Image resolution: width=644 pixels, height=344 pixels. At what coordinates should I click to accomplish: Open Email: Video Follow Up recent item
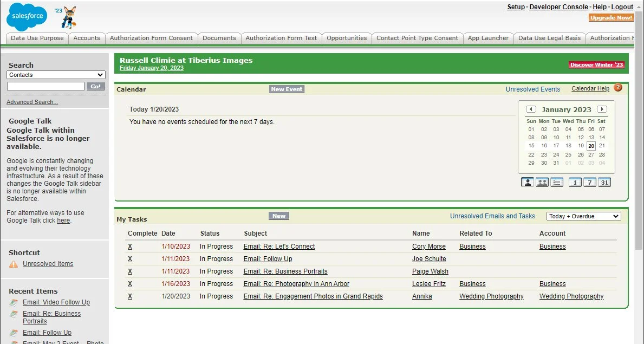point(56,302)
